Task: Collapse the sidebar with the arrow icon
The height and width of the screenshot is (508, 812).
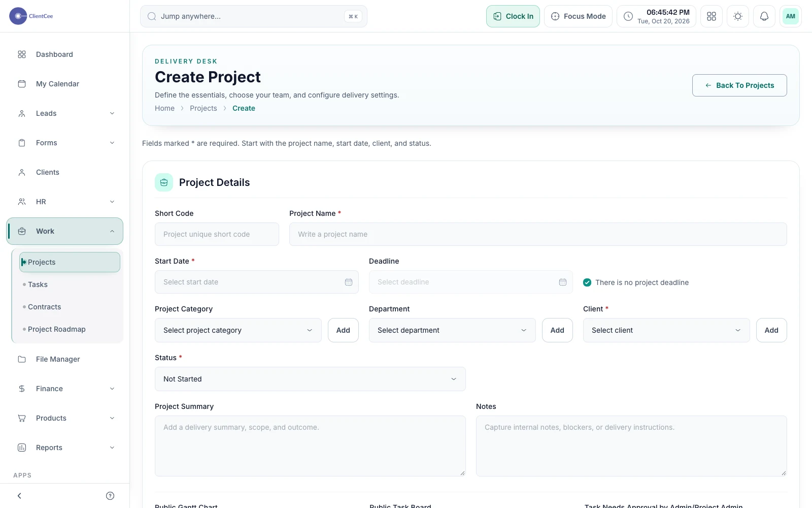Action: [19, 496]
